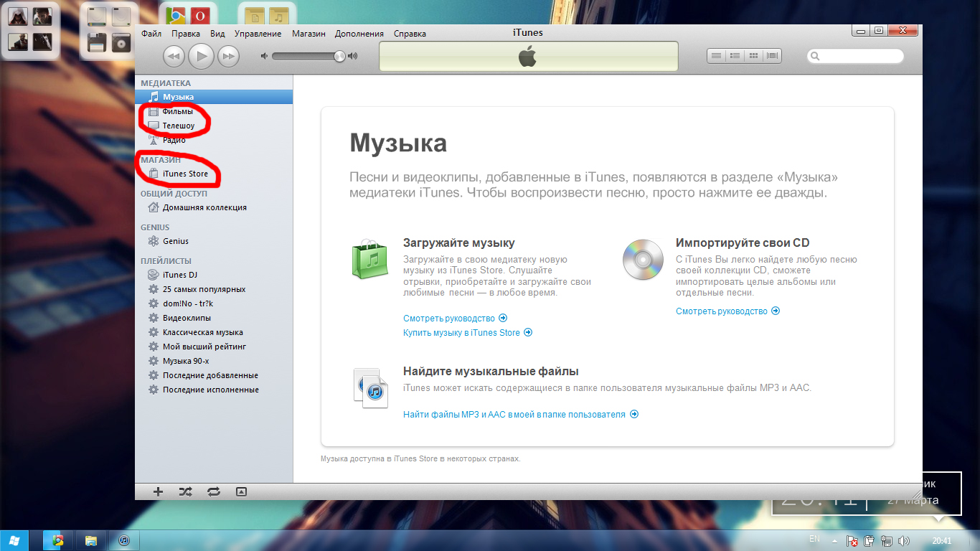Open Google Chrome from the desktop dock

click(175, 14)
